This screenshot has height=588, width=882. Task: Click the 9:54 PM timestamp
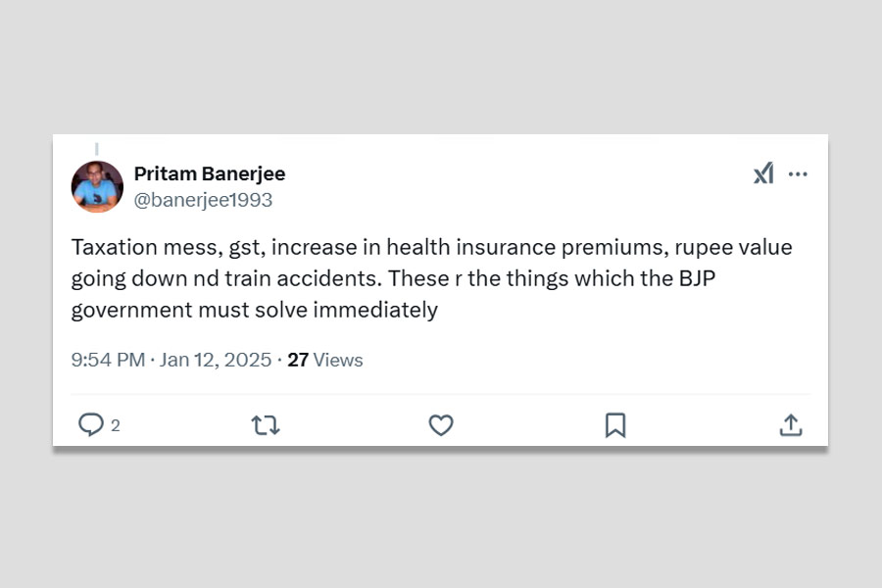(x=108, y=360)
